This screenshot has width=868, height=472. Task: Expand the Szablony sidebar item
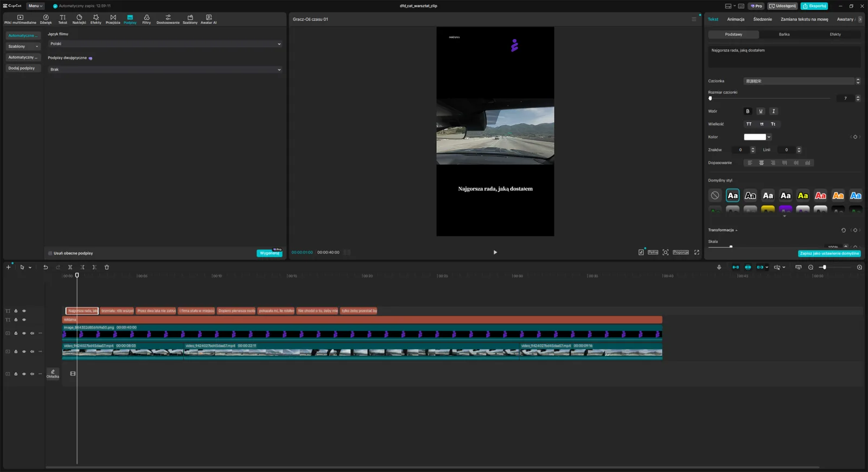[23, 47]
